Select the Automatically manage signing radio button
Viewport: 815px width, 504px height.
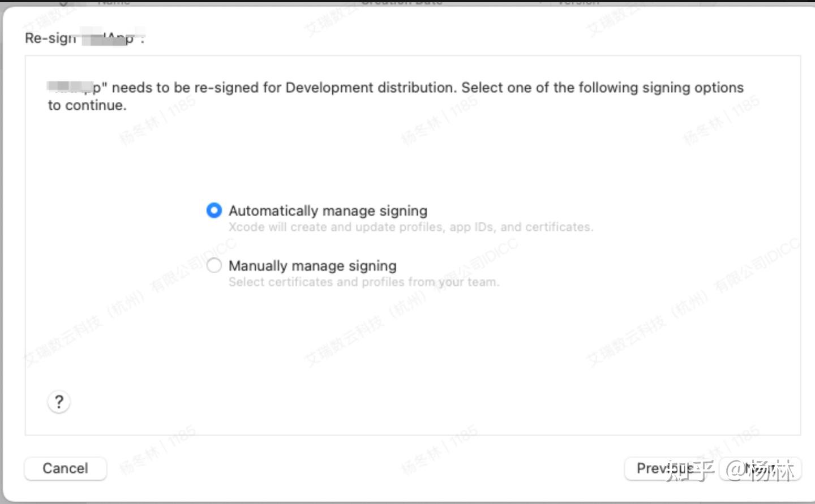tap(214, 210)
